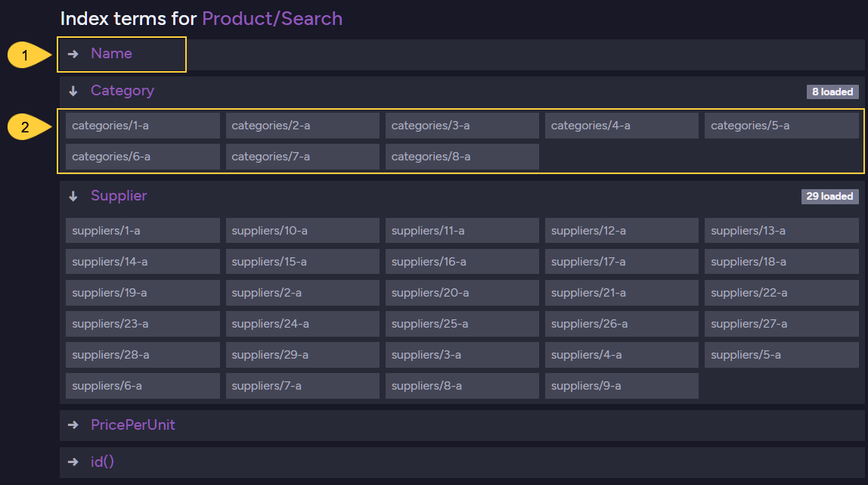Click the Supplier field label

(x=119, y=196)
